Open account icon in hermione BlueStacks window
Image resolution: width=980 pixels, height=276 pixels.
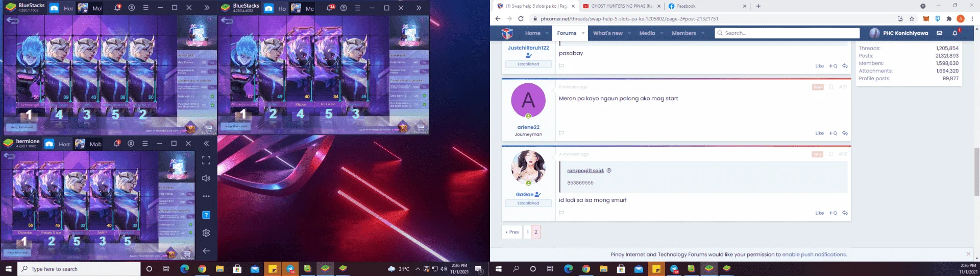click(x=131, y=144)
